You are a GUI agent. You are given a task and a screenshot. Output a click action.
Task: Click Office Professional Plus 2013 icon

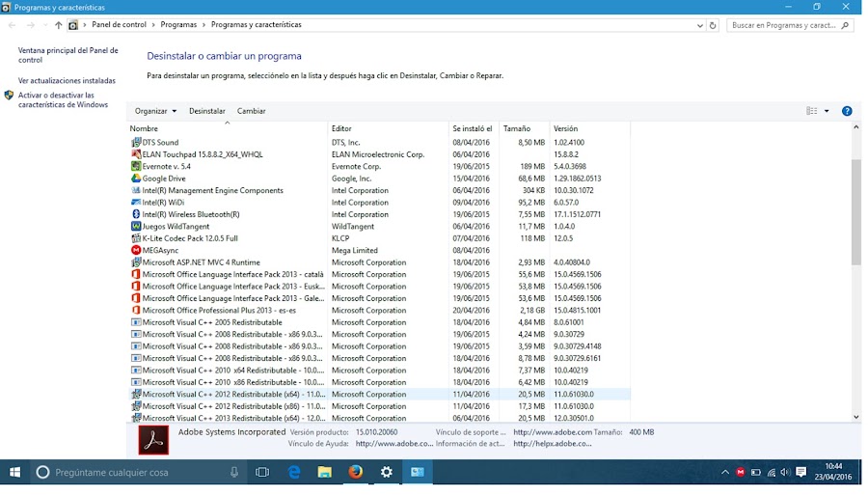[136, 311]
